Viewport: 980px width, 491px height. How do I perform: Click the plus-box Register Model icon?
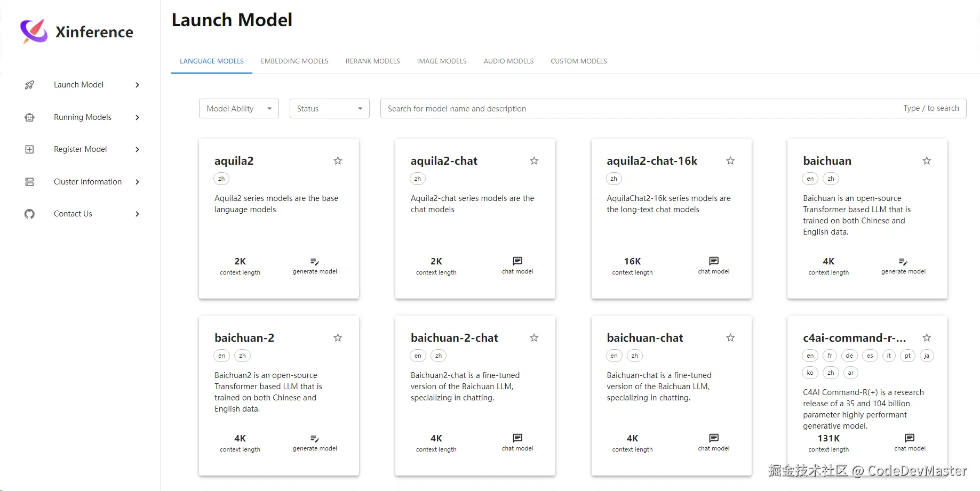click(30, 149)
